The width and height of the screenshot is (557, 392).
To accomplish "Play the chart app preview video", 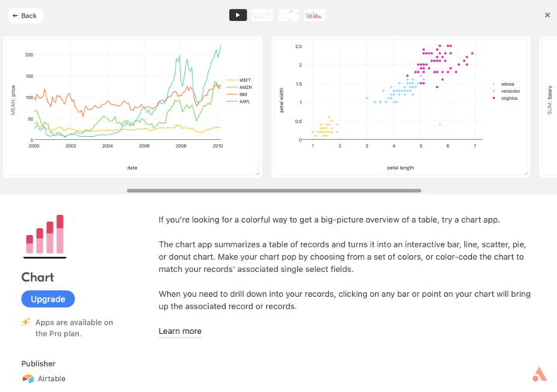I will coord(238,15).
